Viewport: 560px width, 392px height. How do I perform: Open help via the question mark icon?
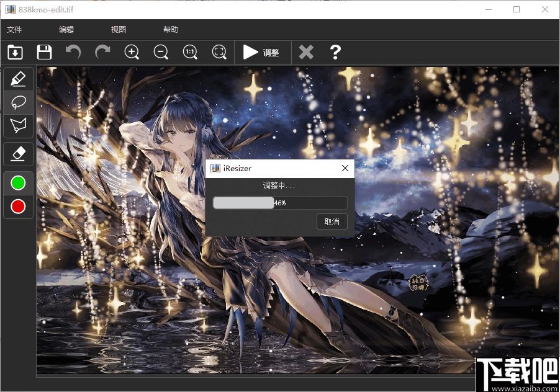335,52
